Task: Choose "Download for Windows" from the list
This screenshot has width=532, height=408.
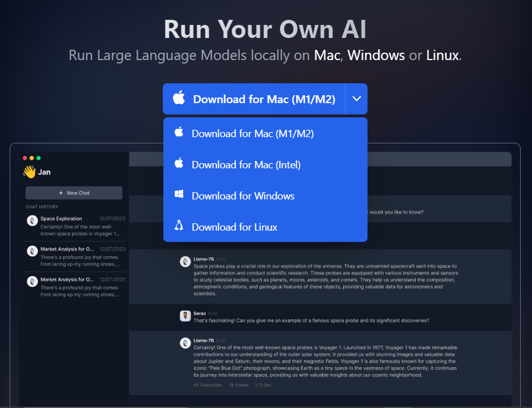Action: click(x=243, y=196)
